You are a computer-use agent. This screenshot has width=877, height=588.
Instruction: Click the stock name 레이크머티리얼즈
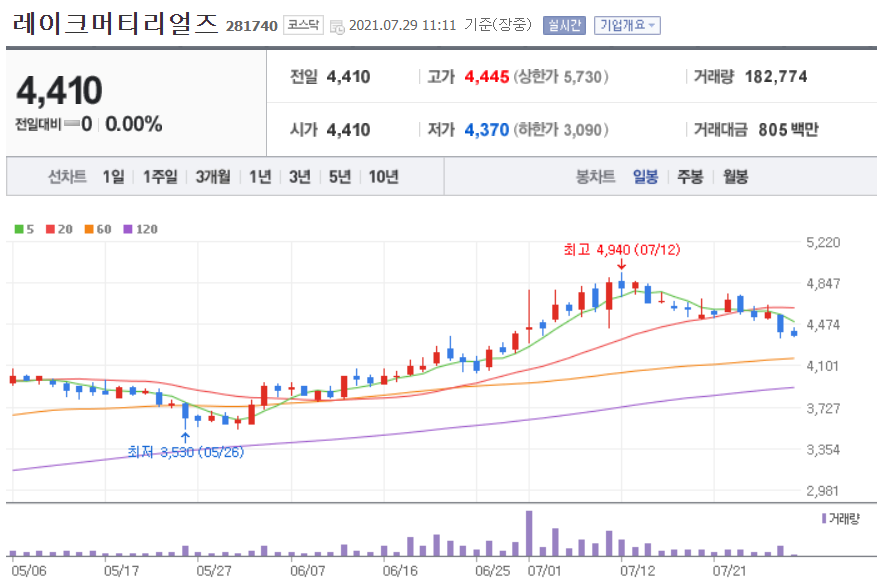115,23
